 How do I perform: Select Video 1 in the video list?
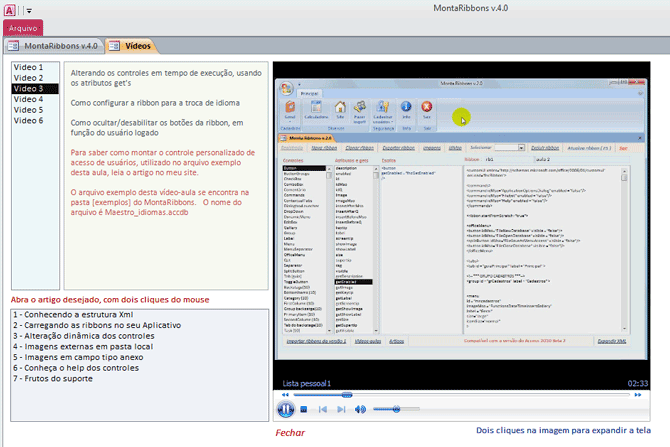coord(28,67)
